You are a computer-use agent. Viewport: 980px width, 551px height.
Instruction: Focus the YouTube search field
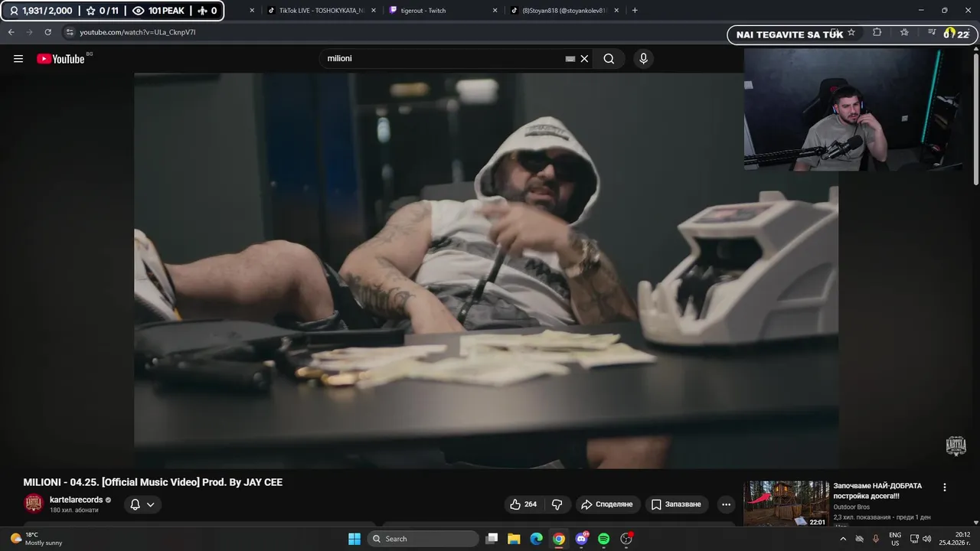[x=444, y=59]
